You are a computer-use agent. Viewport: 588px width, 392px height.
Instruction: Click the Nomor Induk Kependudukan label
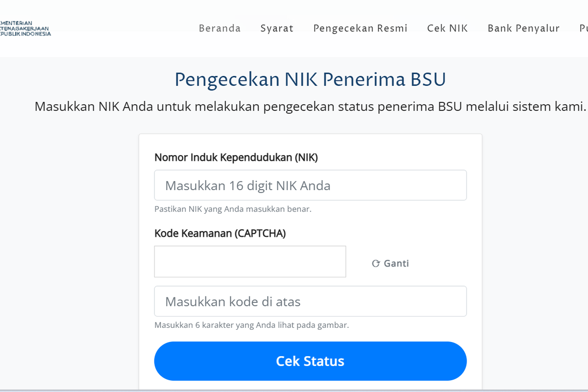click(237, 157)
